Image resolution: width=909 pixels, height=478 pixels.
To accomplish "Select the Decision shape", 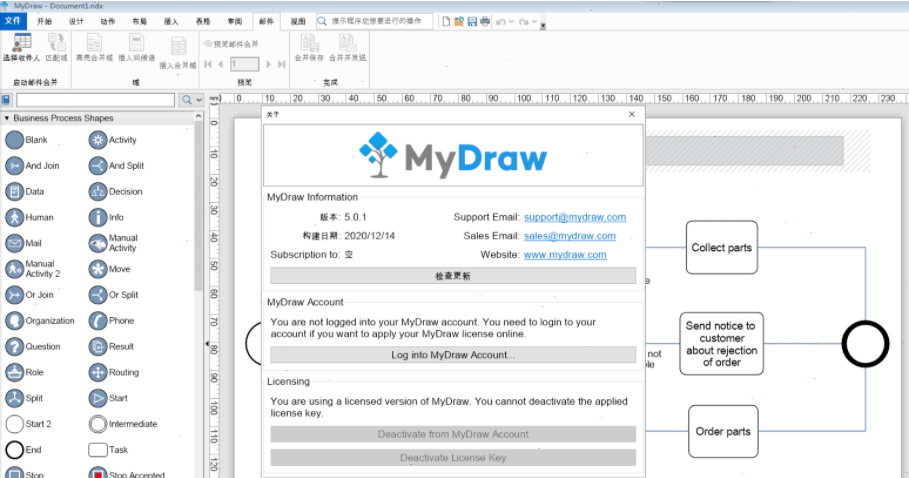I will [115, 191].
